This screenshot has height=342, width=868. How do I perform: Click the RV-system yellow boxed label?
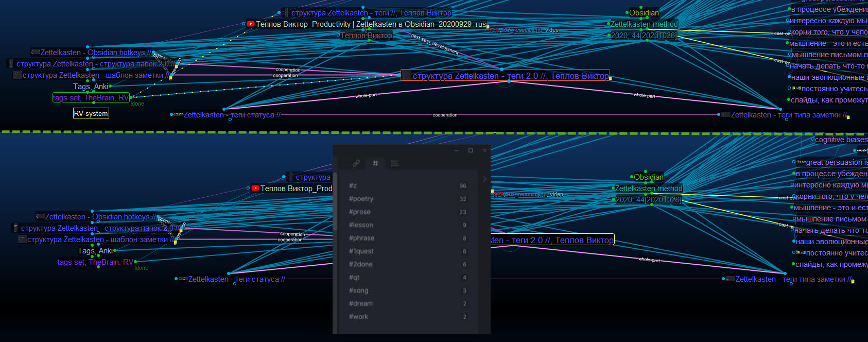click(91, 113)
